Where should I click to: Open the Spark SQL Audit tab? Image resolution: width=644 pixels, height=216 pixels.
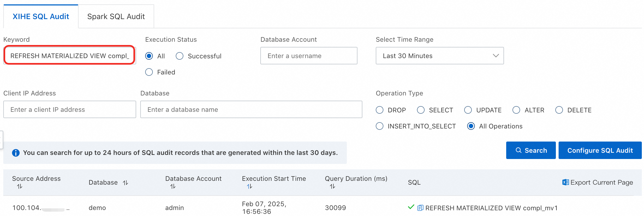pyautogui.click(x=116, y=16)
